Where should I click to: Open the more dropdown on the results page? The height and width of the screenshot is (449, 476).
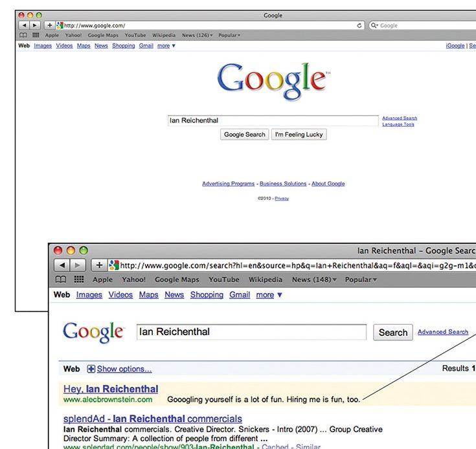click(x=269, y=294)
